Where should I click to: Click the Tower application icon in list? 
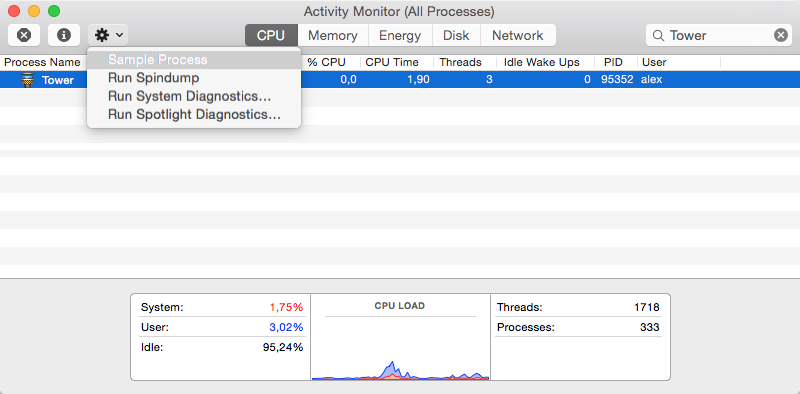click(28, 80)
